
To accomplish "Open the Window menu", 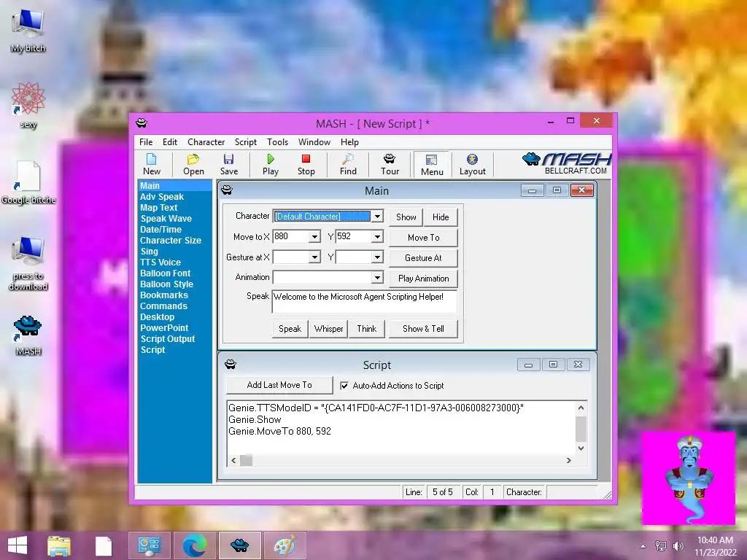I will [314, 142].
